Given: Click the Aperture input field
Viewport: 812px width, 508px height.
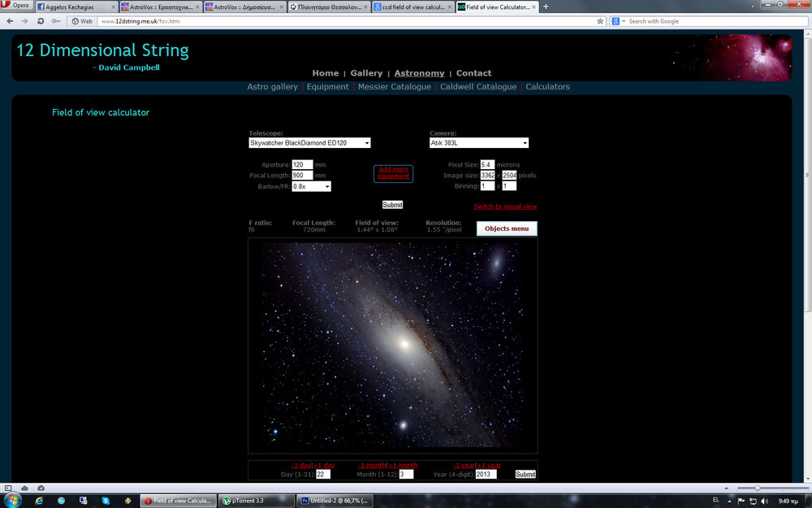Looking at the screenshot, I should click(302, 164).
